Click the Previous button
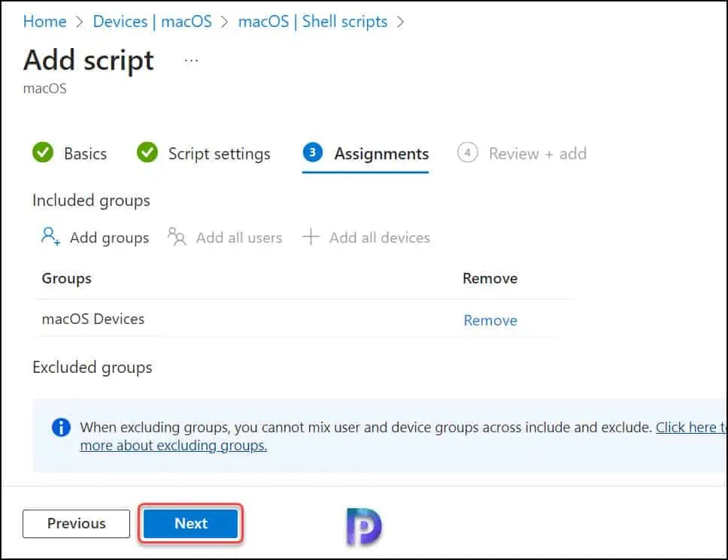 point(75,523)
